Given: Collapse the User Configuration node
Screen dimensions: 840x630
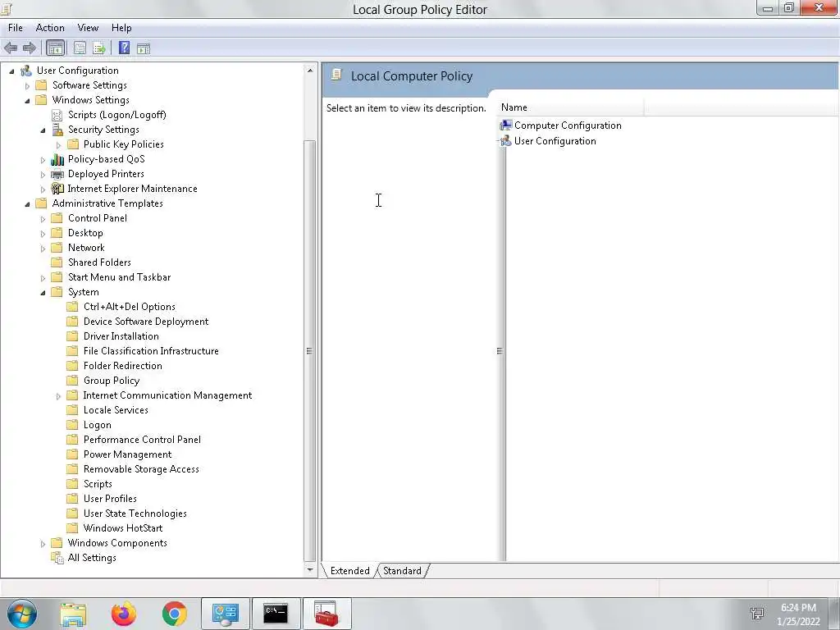Looking at the screenshot, I should 11,71.
